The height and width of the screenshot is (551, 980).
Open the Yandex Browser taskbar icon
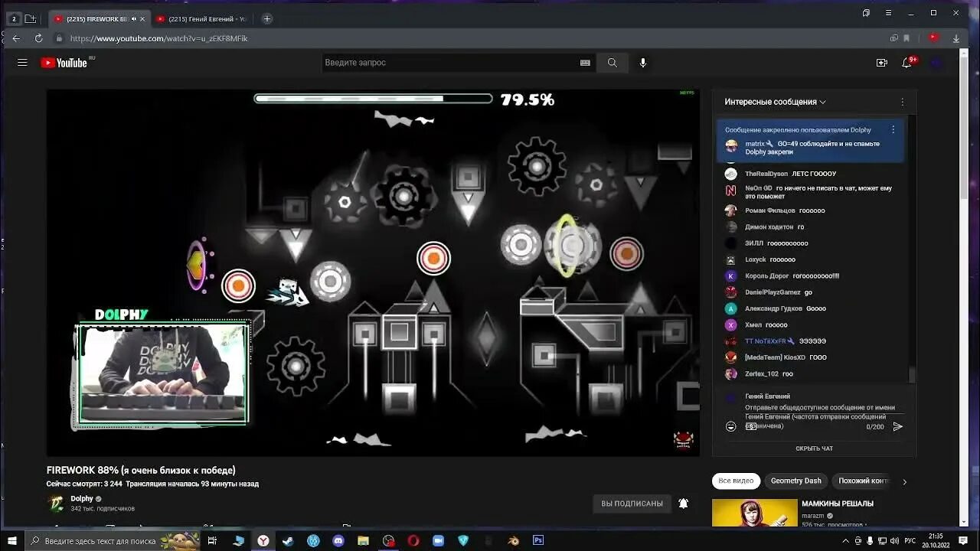(263, 540)
